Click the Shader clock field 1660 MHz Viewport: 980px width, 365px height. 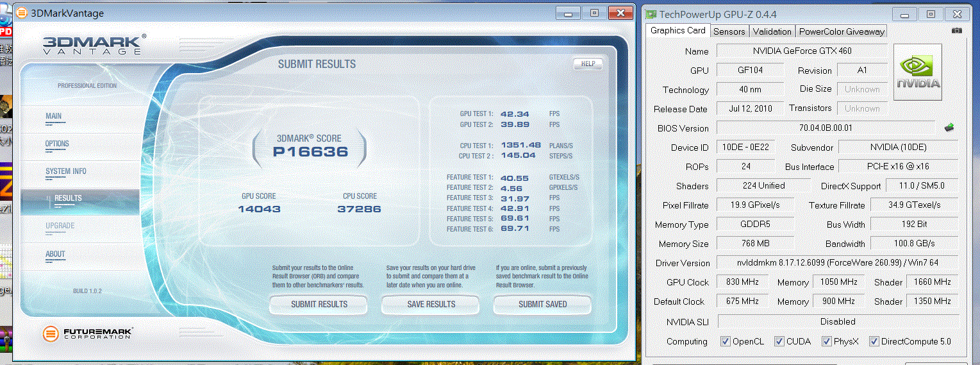[x=933, y=282]
